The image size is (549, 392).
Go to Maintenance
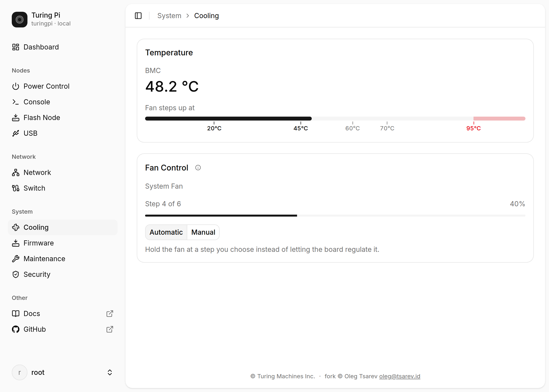pos(63,259)
